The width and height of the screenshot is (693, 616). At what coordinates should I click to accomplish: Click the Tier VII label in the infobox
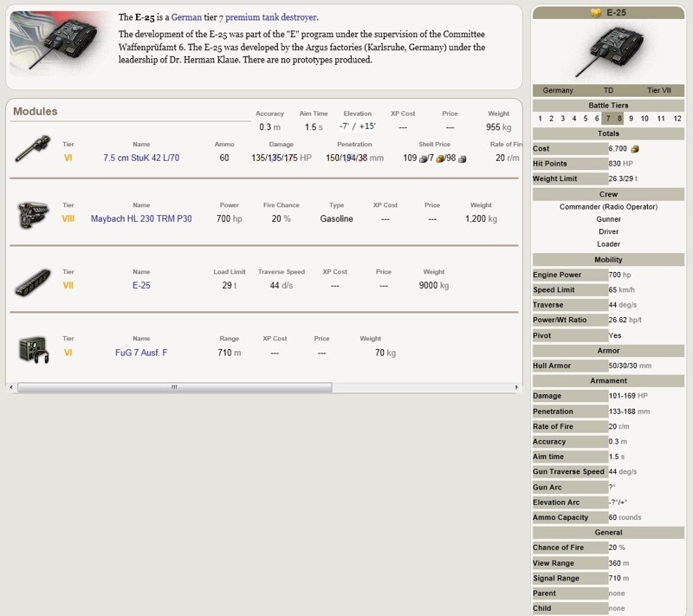[x=659, y=90]
